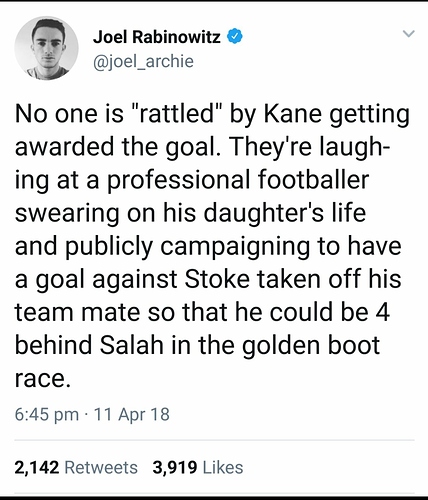Open the Joel Rabinowitz display name link
This screenshot has width=428, height=500.
click(157, 37)
